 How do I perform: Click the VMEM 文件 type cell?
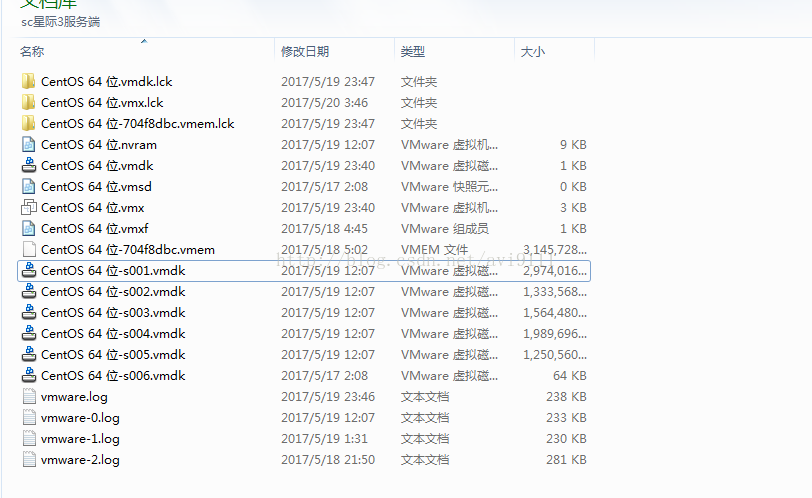pos(434,250)
